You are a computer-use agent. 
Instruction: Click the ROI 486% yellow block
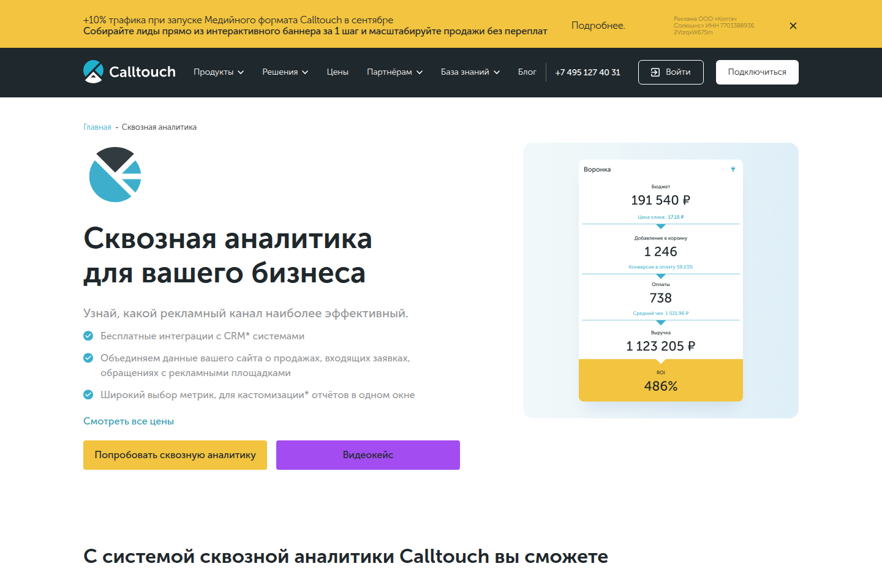coord(661,380)
